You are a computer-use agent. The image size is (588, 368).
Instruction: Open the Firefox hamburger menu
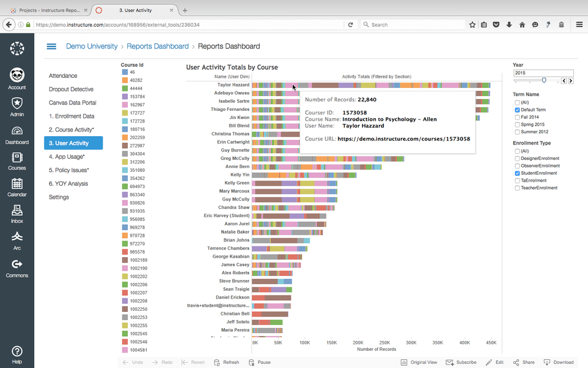click(579, 24)
